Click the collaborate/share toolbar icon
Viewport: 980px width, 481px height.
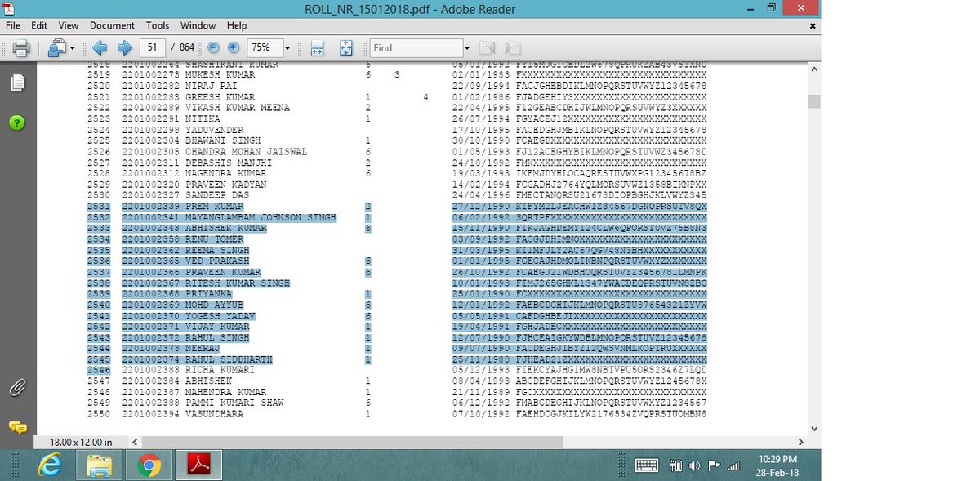click(x=57, y=48)
